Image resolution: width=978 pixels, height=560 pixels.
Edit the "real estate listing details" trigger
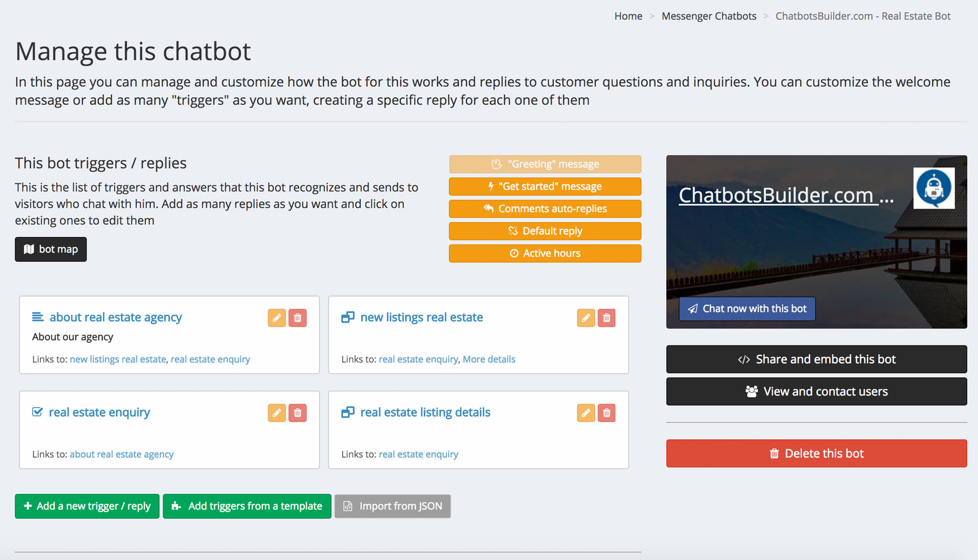click(586, 412)
